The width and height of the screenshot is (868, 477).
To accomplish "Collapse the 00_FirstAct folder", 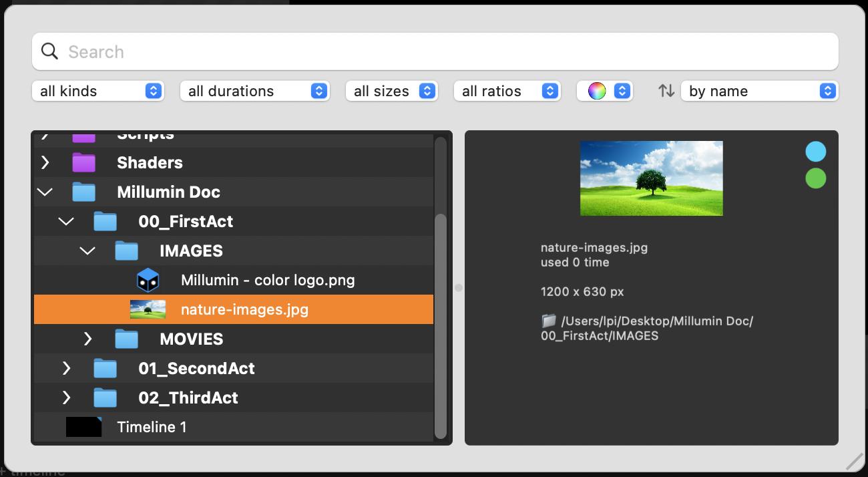I will coord(66,222).
